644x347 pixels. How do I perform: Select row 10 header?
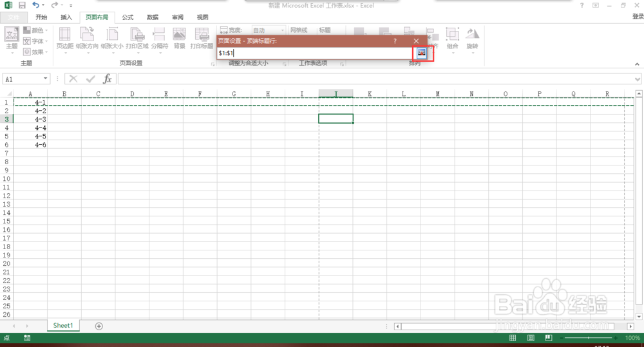pyautogui.click(x=6, y=178)
